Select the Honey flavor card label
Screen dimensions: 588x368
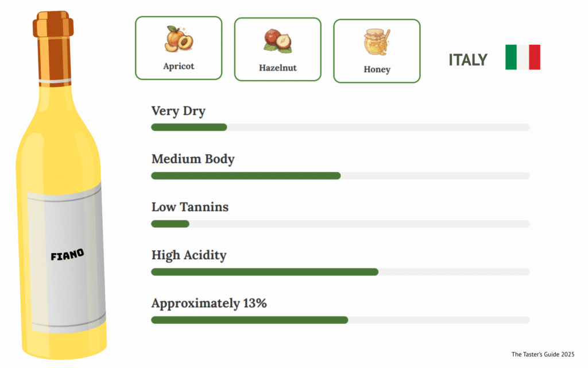coord(377,70)
